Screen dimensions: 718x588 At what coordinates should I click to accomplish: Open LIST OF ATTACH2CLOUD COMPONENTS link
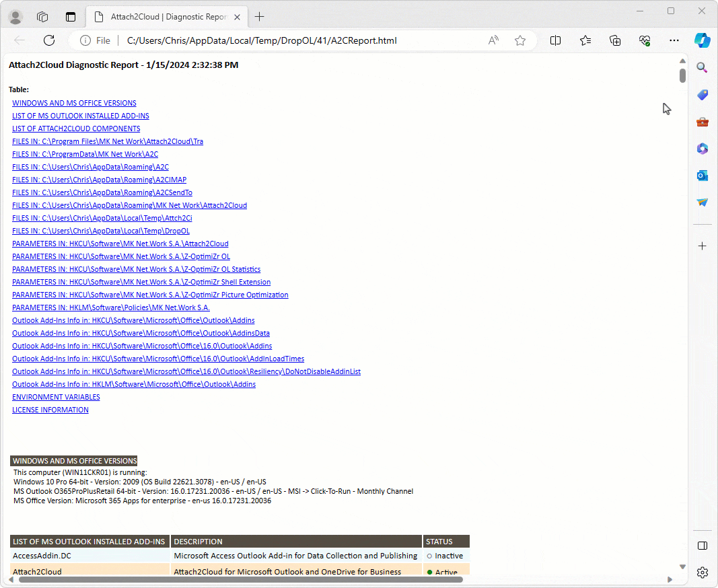point(76,128)
